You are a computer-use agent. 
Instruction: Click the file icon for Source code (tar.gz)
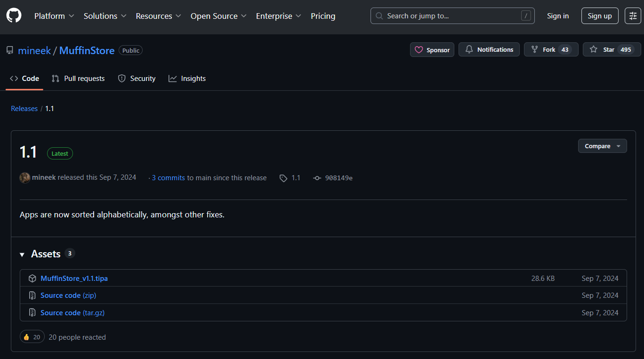[x=32, y=312]
